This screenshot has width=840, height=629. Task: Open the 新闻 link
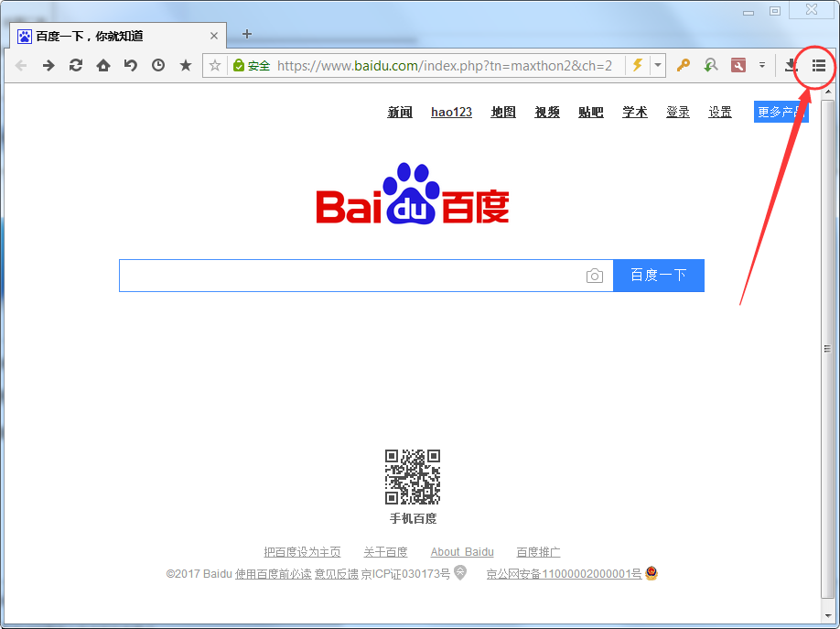(x=400, y=112)
